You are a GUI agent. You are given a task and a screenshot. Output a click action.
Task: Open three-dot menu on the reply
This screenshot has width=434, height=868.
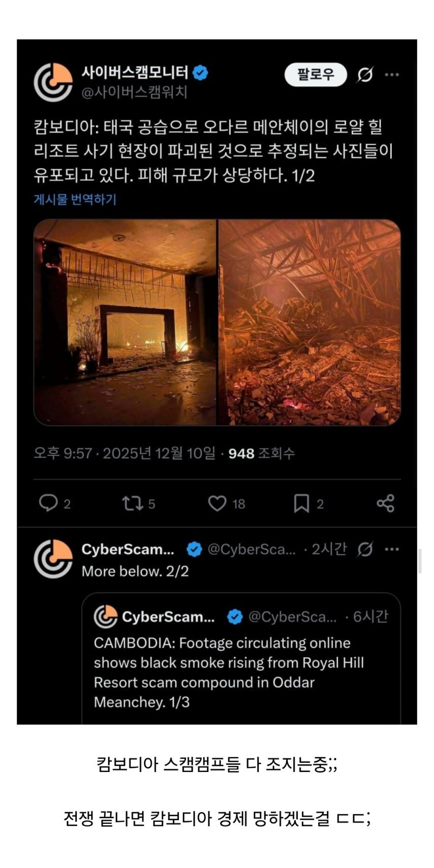click(x=392, y=549)
